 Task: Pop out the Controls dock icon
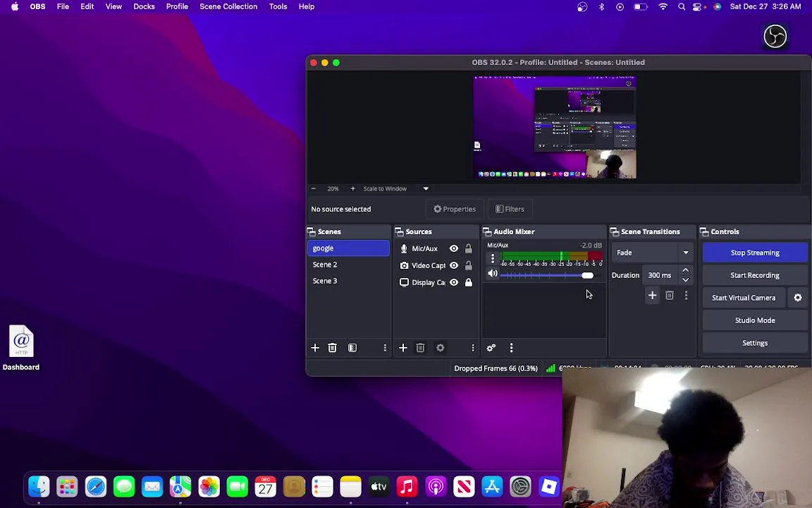click(704, 231)
